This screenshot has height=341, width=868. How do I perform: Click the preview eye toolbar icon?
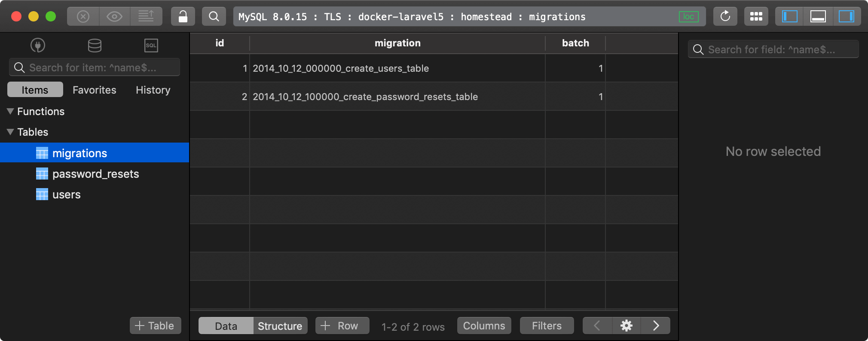[114, 17]
